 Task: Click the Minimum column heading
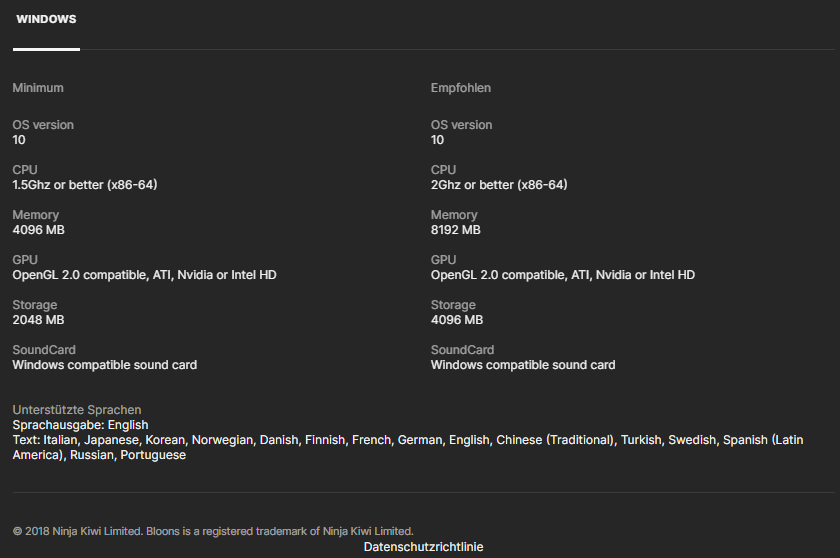pos(38,88)
